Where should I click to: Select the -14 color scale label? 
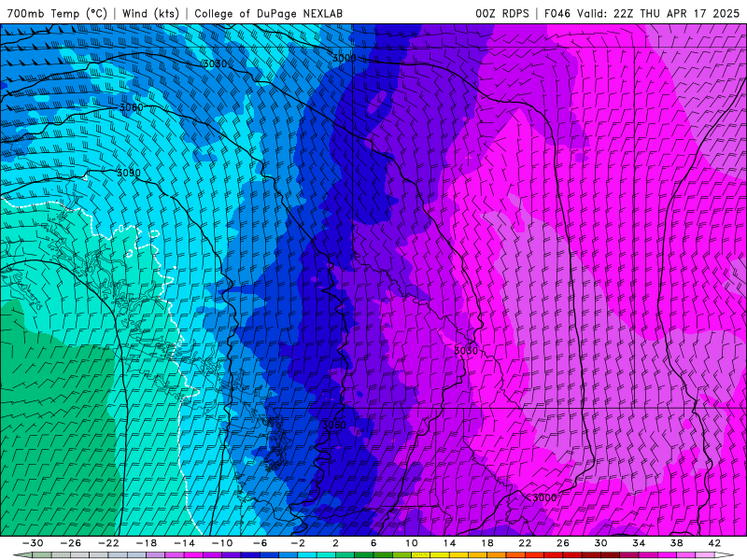184,543
